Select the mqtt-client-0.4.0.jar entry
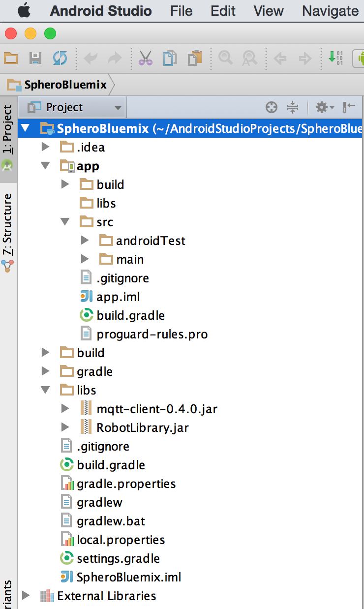 [149, 409]
